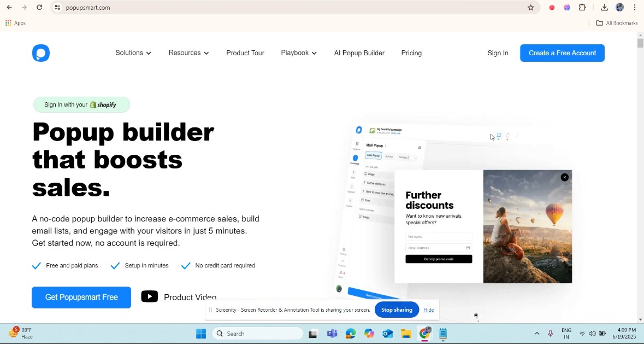This screenshot has height=344, width=644.
Task: Open Notepad from taskbar
Action: coord(443,333)
